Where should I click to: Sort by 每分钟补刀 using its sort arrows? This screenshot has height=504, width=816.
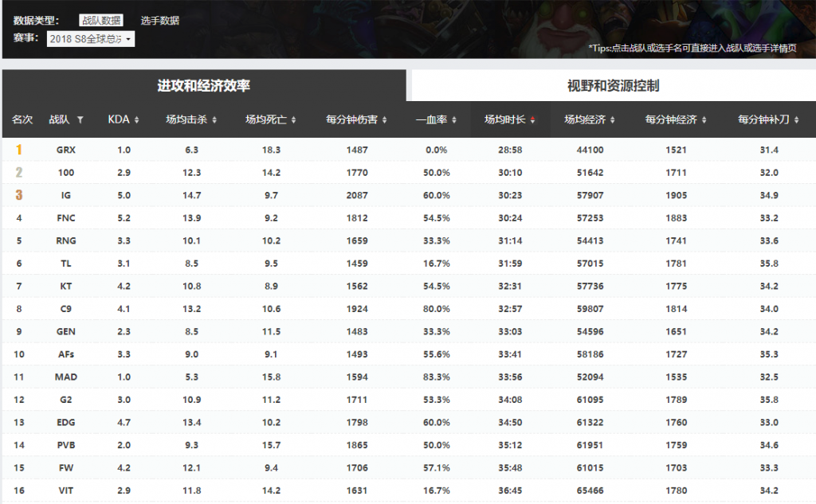coord(797,119)
